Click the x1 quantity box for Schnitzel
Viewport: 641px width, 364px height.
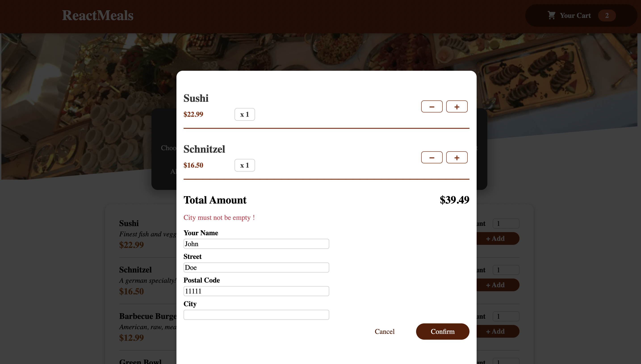point(244,165)
